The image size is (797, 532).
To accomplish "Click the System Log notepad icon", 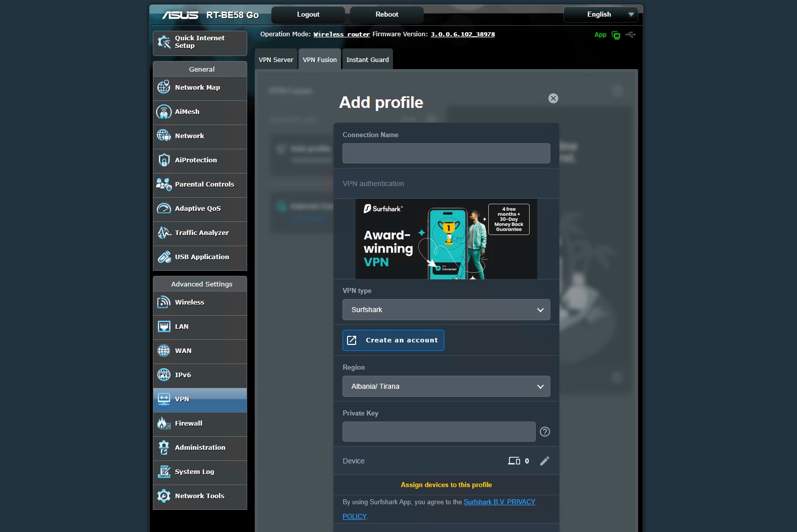I will [164, 471].
